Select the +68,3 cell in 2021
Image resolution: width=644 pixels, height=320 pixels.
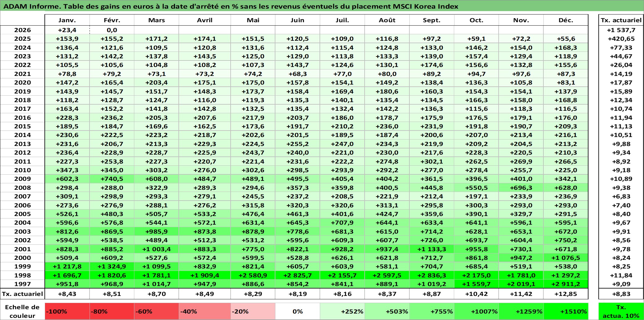coord(298,74)
